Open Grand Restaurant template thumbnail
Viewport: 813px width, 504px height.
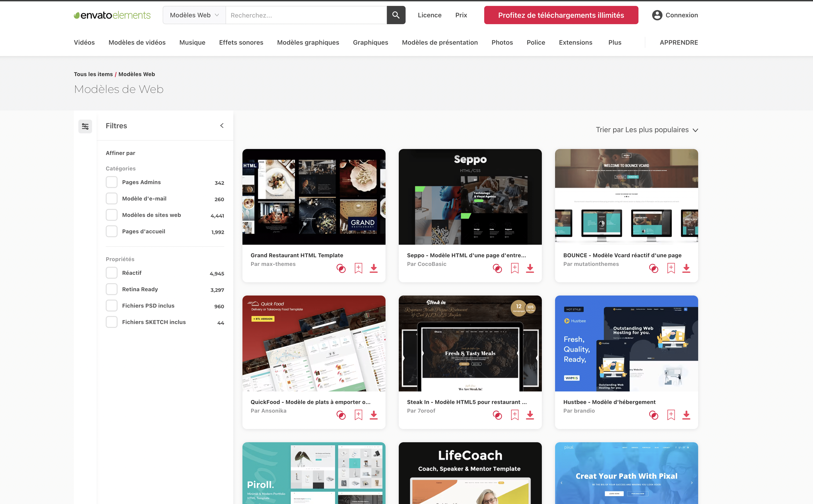click(314, 197)
